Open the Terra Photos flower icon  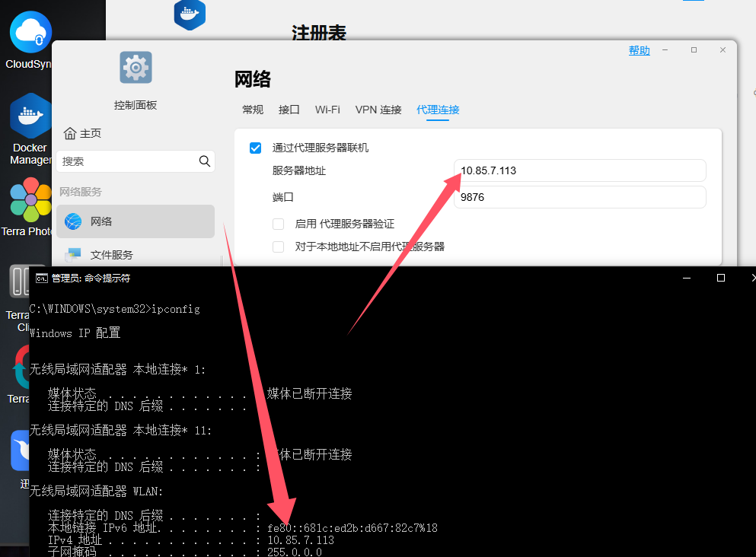pyautogui.click(x=30, y=199)
